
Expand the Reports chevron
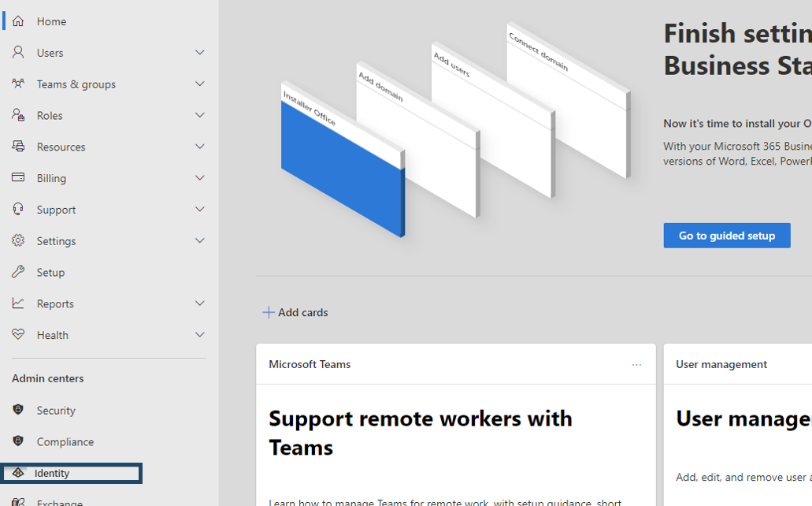tap(199, 303)
